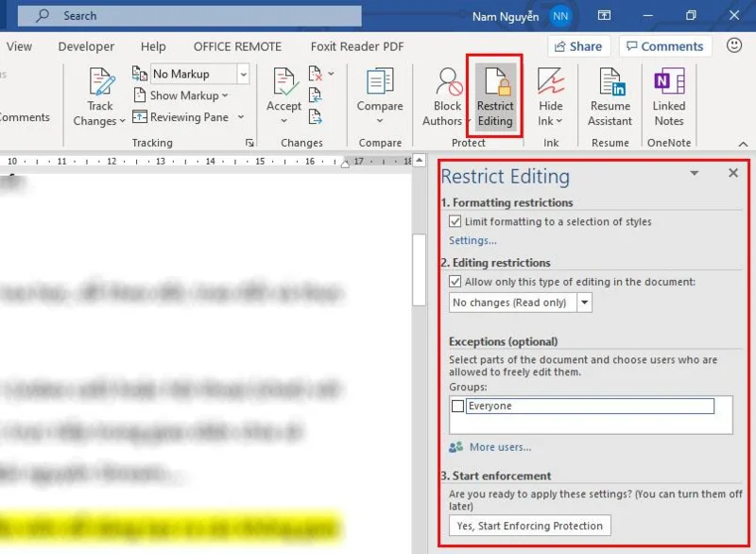Click the Block Authors icon
This screenshot has width=756, height=554.
(449, 81)
